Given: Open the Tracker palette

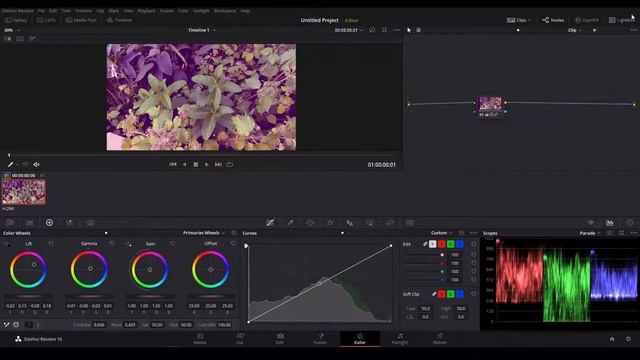Looking at the screenshot, I should tap(330, 222).
